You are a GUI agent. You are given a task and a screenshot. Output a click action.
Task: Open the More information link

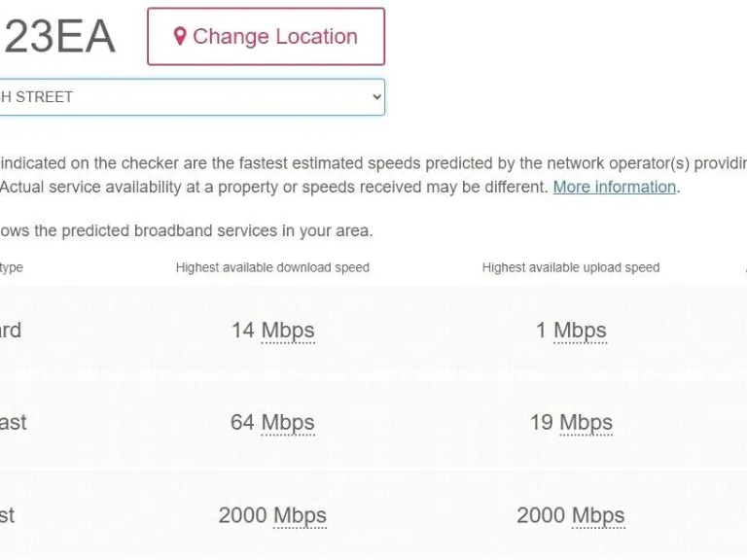coord(614,187)
